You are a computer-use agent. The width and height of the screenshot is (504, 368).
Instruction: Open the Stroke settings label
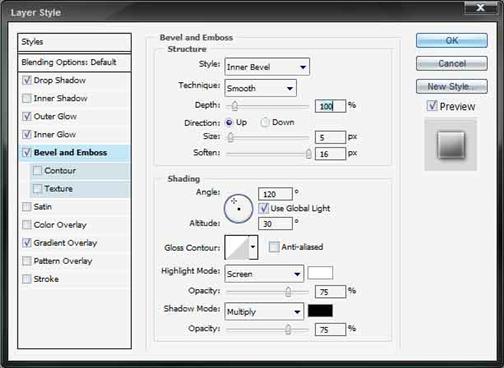tap(46, 279)
